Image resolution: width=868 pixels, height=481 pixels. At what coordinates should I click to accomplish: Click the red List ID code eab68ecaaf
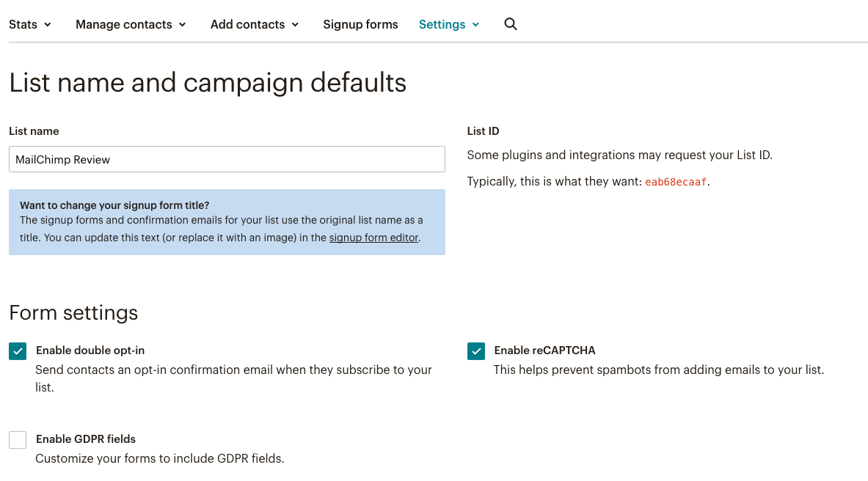pyautogui.click(x=676, y=182)
